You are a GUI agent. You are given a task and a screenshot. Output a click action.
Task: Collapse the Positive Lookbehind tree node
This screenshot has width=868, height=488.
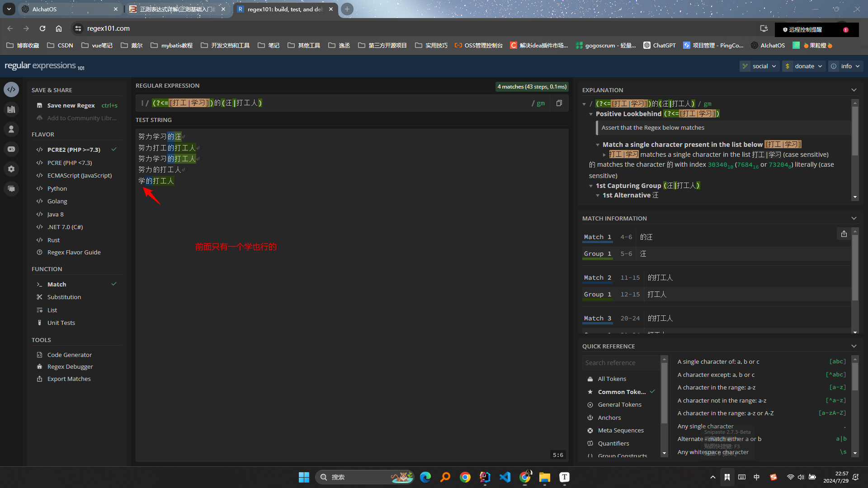(591, 114)
